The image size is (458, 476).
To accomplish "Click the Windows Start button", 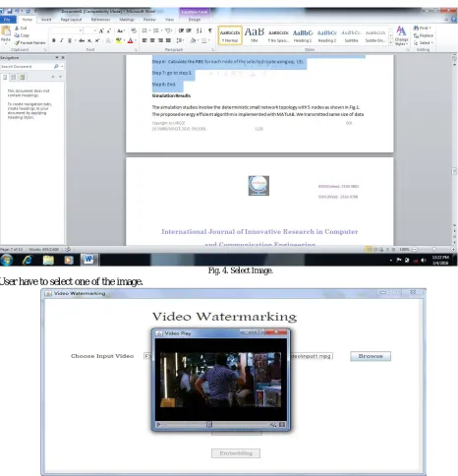I will pos(7,260).
